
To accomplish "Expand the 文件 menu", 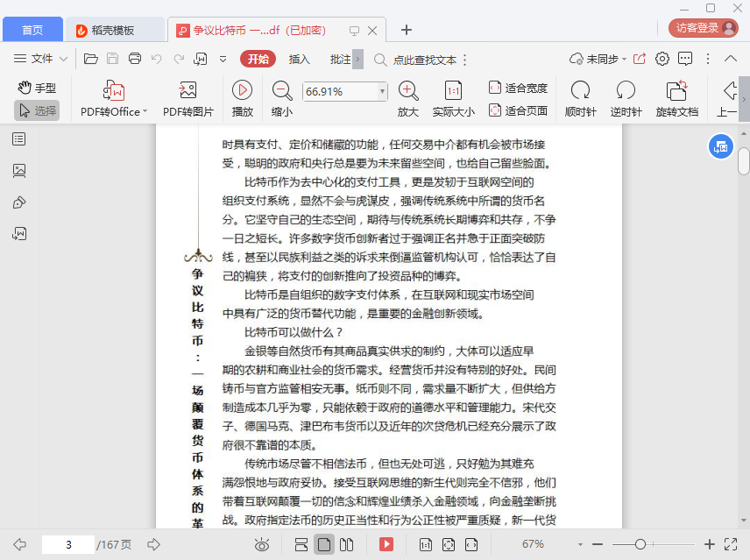I will point(41,59).
